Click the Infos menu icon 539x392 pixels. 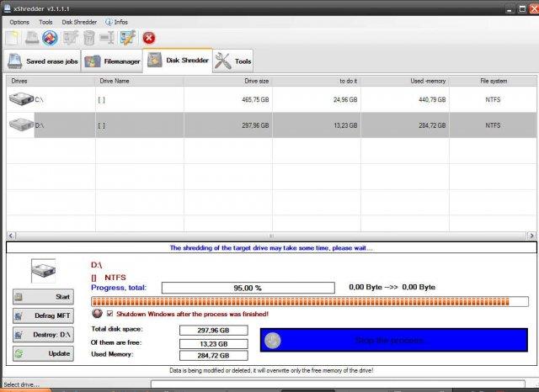point(109,22)
